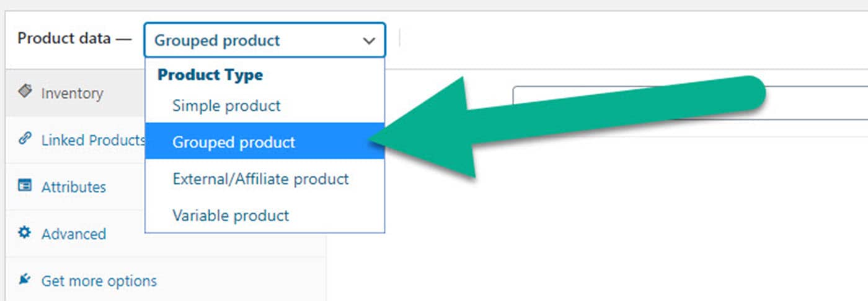Viewport: 868px width, 301px height.
Task: Click the Attributes table icon
Action: click(x=25, y=185)
